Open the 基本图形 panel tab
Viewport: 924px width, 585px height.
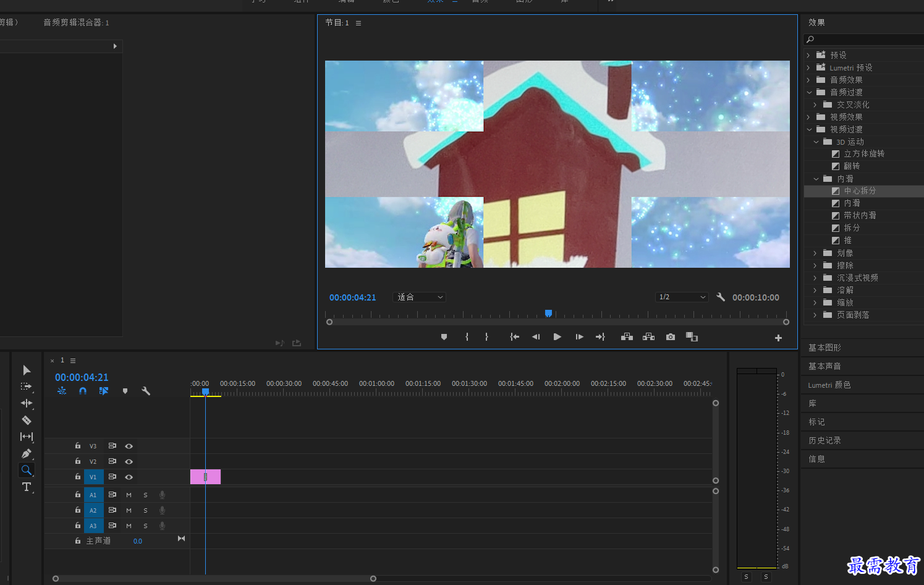coord(824,348)
